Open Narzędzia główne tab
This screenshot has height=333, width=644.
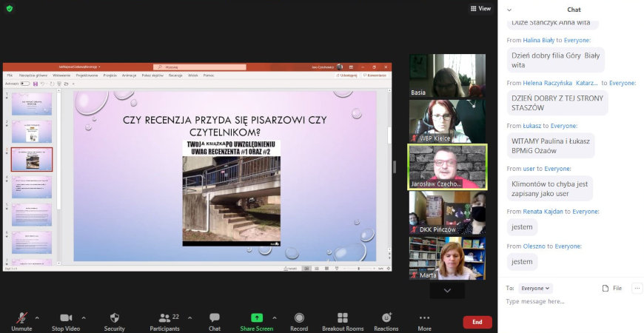tap(33, 75)
